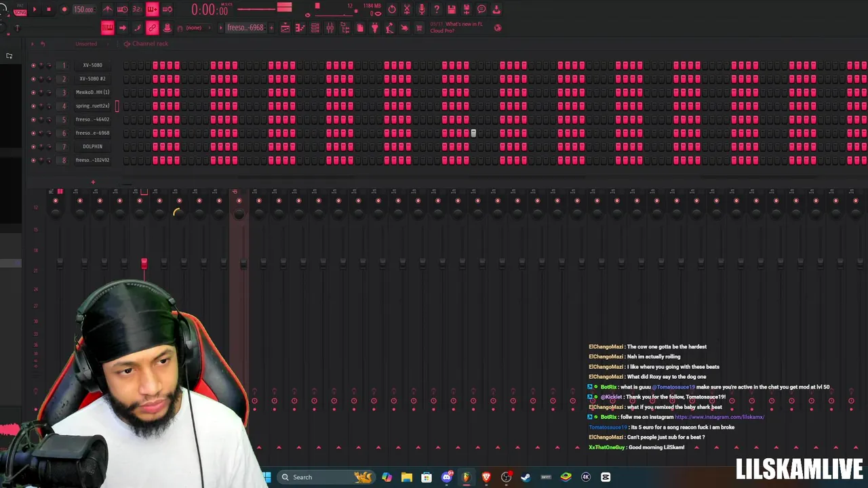
Task: Save project with the floppy disk icon
Action: click(452, 9)
